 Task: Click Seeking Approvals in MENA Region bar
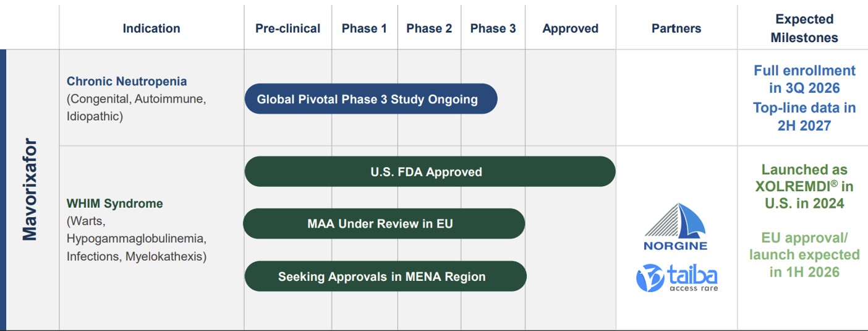coord(385,276)
